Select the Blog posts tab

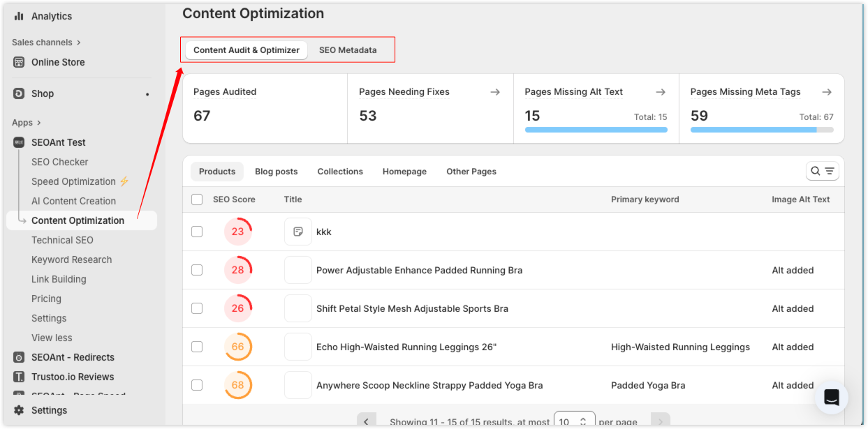pyautogui.click(x=276, y=172)
